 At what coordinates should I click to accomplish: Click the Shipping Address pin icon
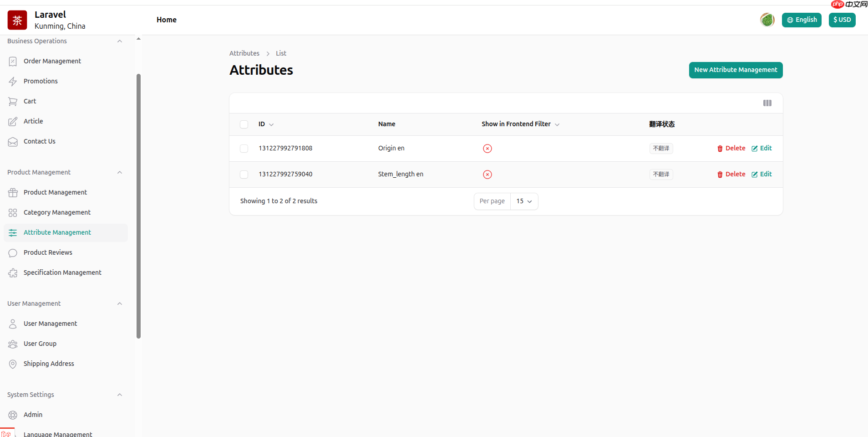pyautogui.click(x=13, y=364)
